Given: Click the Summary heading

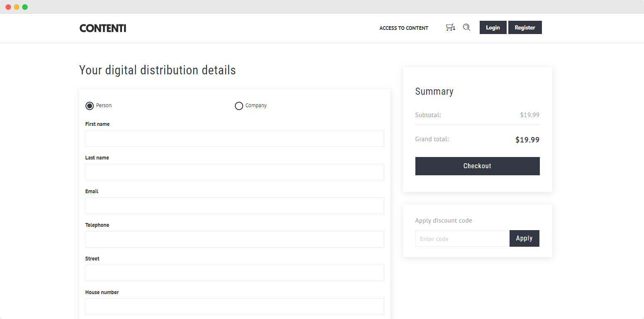Looking at the screenshot, I should pyautogui.click(x=434, y=91).
